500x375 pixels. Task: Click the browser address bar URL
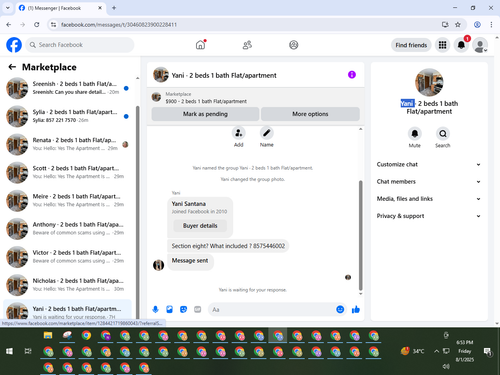(119, 25)
